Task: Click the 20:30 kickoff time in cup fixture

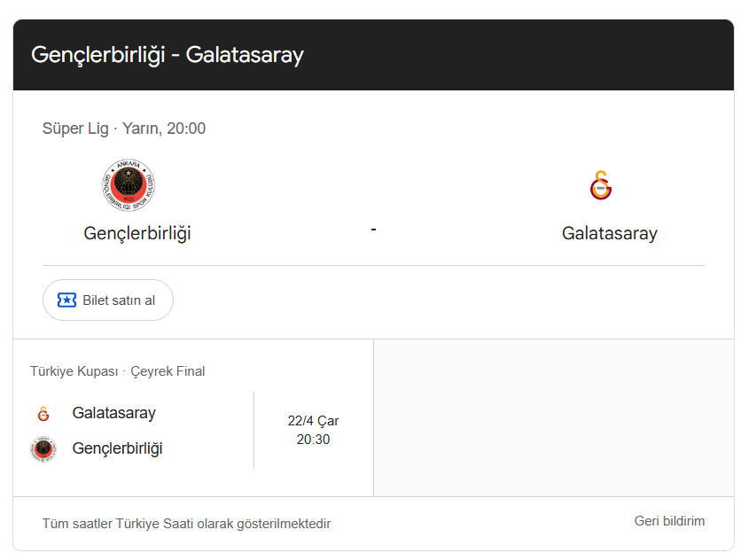Action: coord(313,440)
